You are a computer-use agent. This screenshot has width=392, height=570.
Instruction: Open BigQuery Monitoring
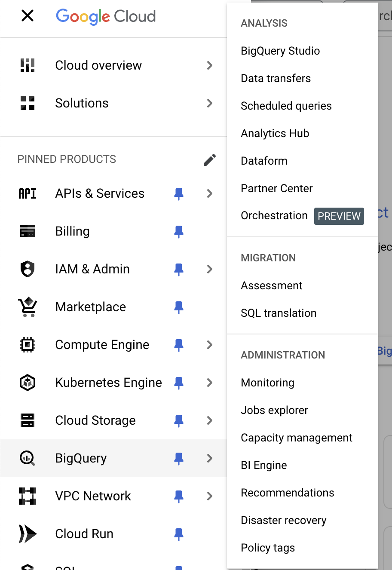pos(267,383)
